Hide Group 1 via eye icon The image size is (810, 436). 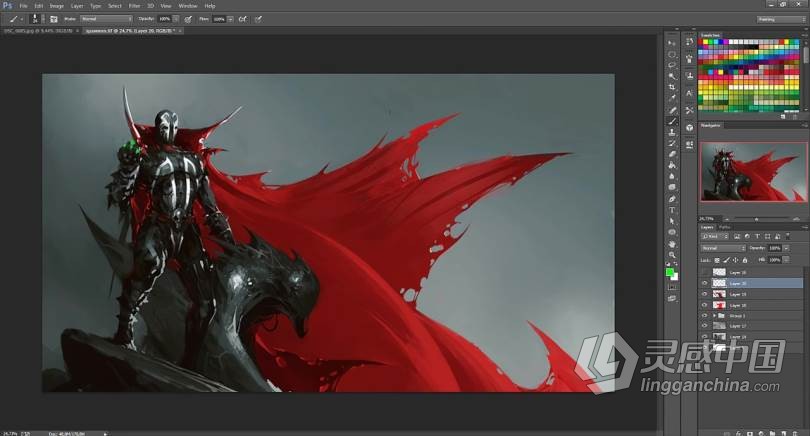coord(705,315)
